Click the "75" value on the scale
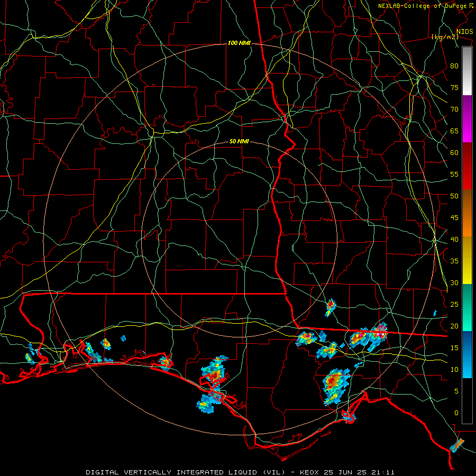The width and height of the screenshot is (476, 476). click(x=454, y=88)
